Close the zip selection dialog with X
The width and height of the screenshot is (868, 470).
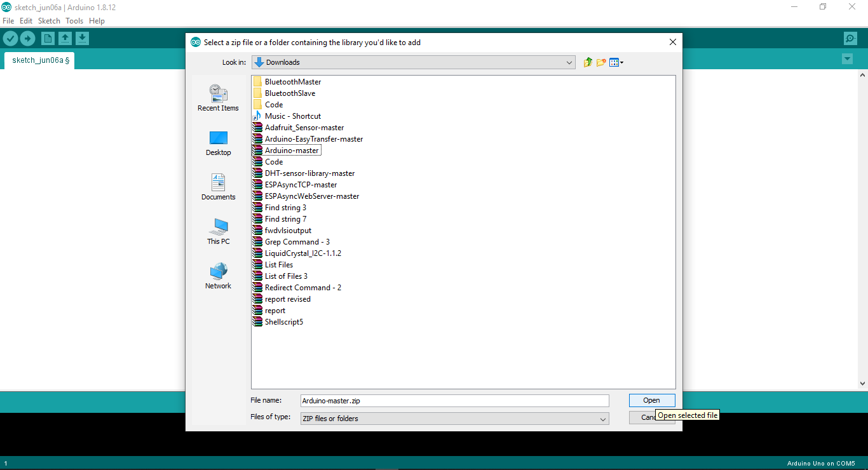(x=673, y=43)
